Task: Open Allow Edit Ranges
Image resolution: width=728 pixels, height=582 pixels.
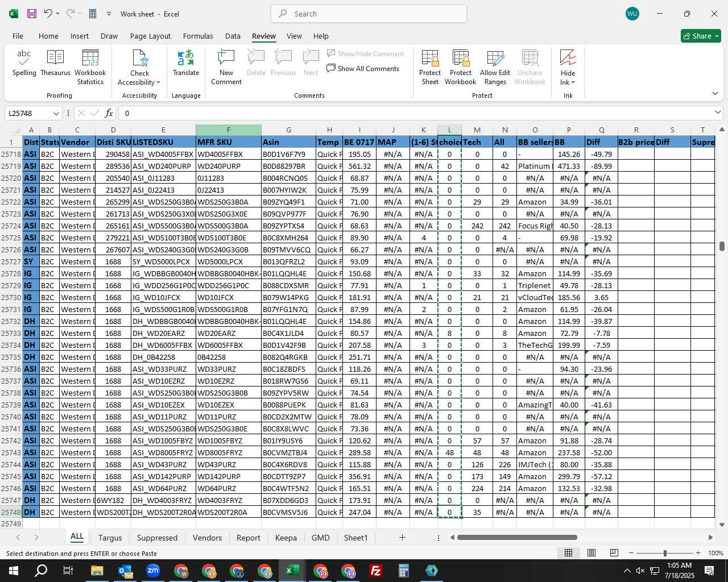Action: click(x=495, y=67)
